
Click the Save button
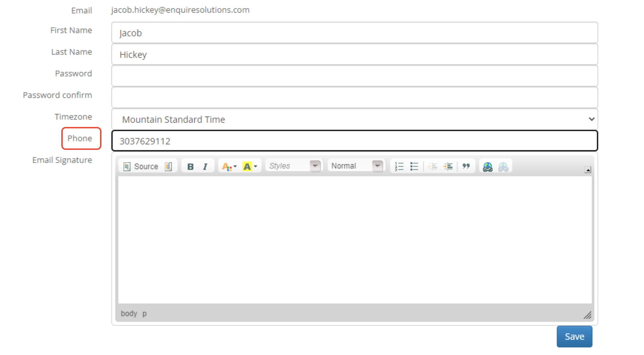[574, 336]
